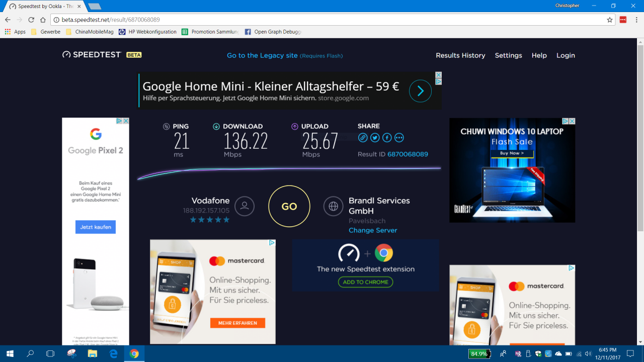Reload the page
The height and width of the screenshot is (362, 644).
(31, 20)
